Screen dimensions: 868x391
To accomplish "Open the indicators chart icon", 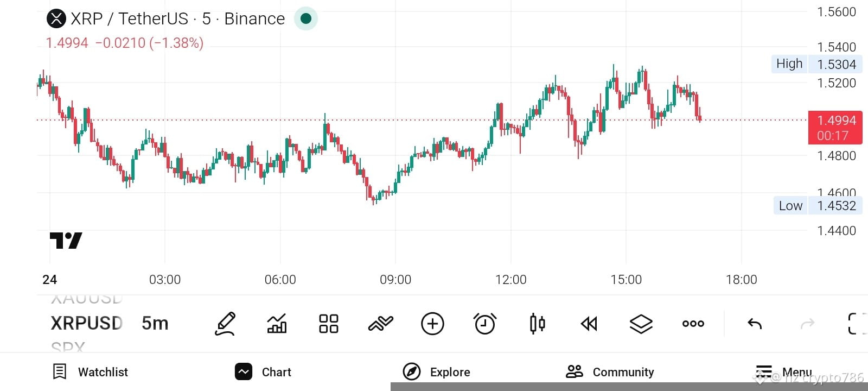I will (x=277, y=324).
